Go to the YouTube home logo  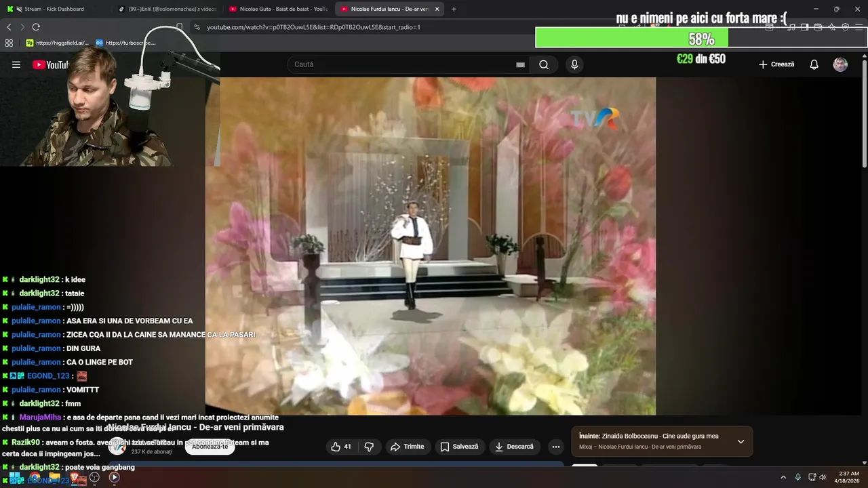point(50,64)
